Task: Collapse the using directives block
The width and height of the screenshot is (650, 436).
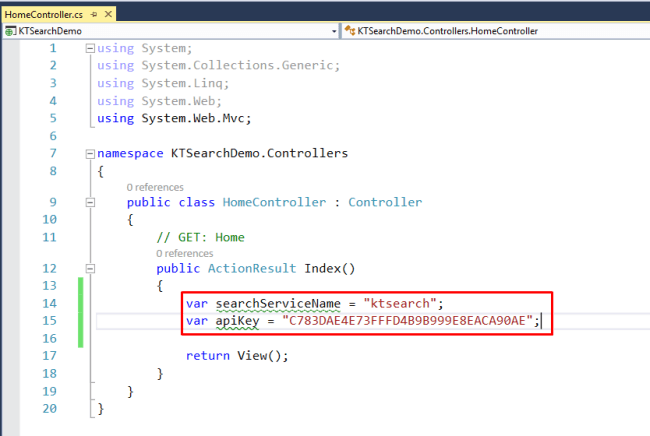Action: 90,48
